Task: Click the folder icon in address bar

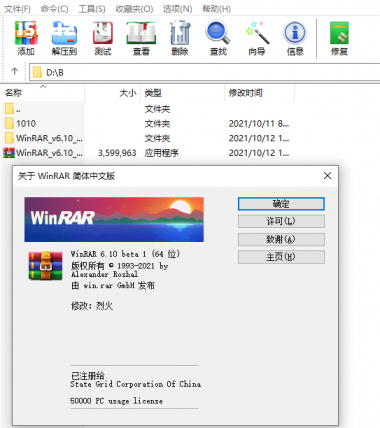Action: tap(37, 72)
